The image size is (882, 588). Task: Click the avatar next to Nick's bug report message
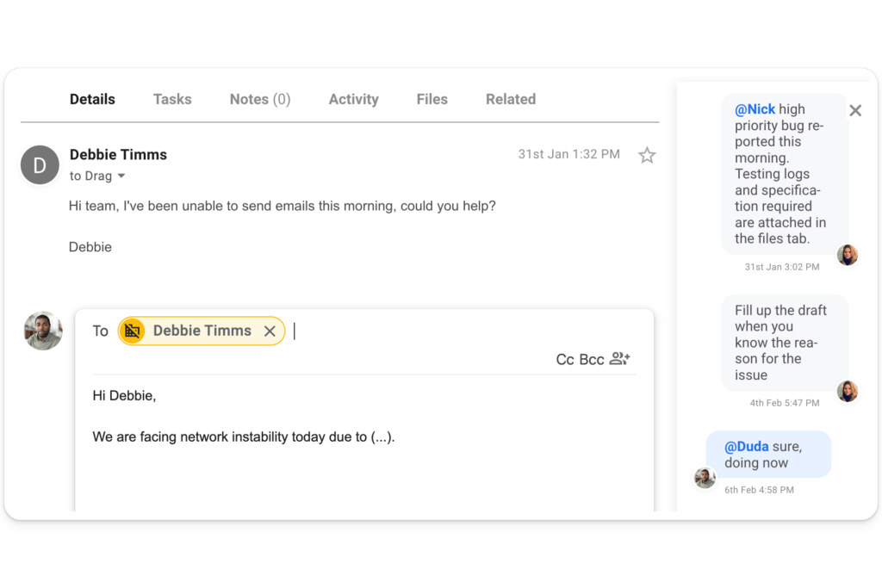(848, 255)
